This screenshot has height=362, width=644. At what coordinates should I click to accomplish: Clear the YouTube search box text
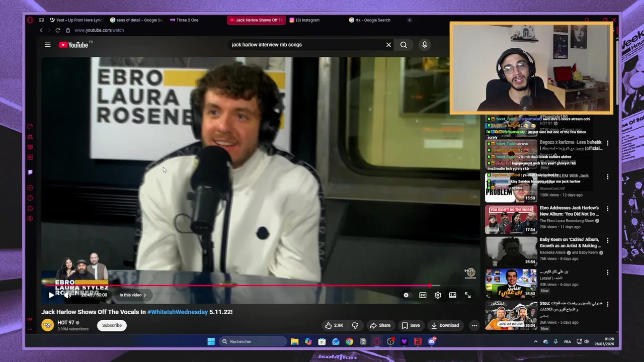pyautogui.click(x=388, y=45)
